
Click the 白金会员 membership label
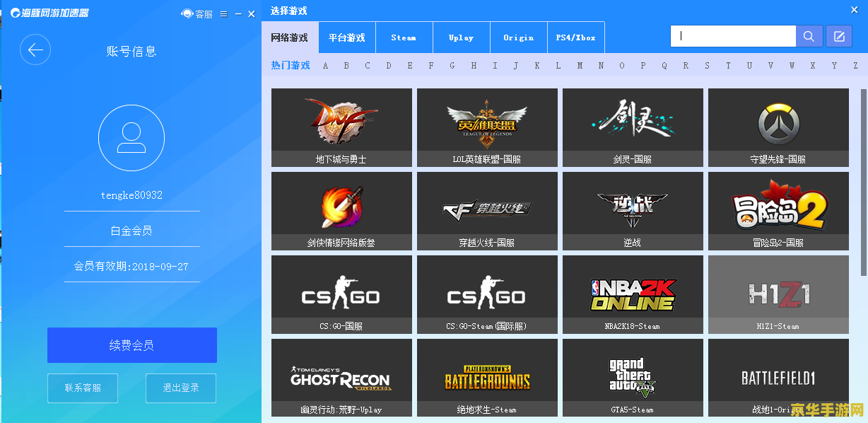(x=131, y=231)
